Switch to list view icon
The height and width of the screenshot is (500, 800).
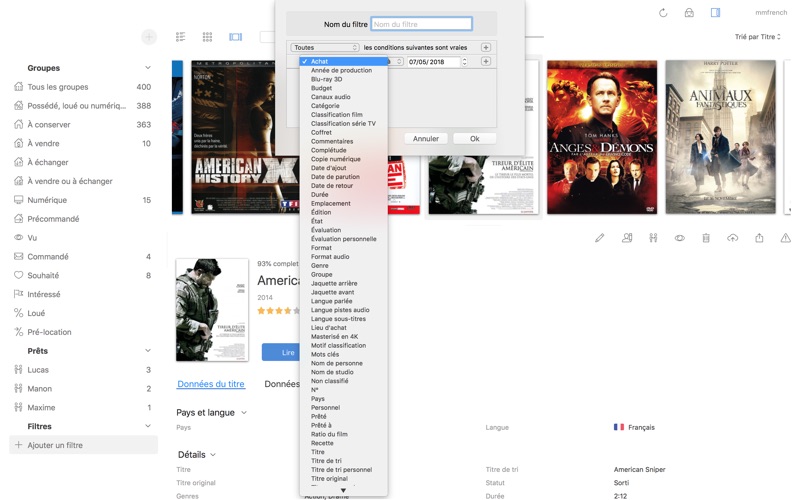click(181, 37)
